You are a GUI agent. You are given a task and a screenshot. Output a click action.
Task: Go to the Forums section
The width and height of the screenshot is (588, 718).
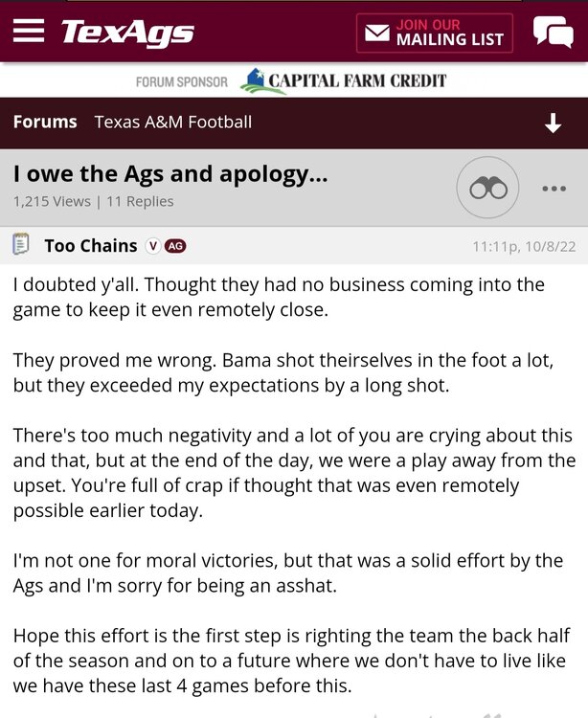coord(45,123)
